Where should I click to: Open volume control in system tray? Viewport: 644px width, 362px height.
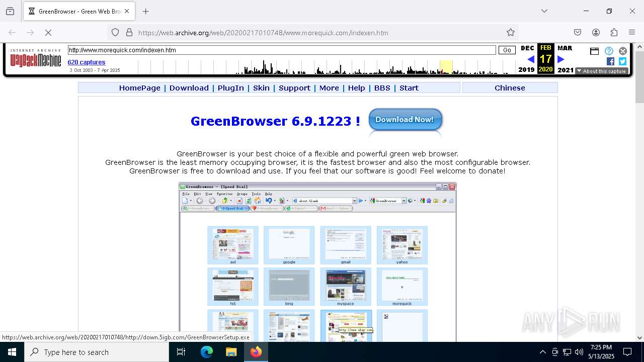579,352
